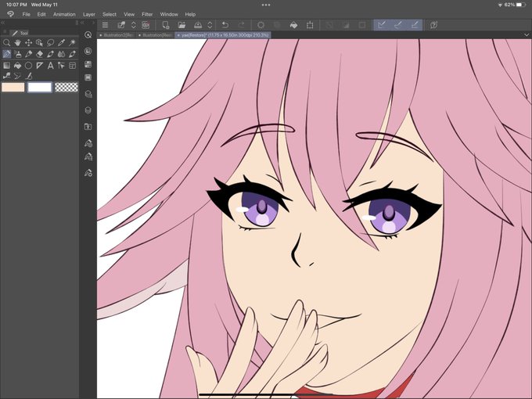The height and width of the screenshot is (399, 532).
Task: Expand the stepper arrows beside the launcher icon
Action: point(134,25)
